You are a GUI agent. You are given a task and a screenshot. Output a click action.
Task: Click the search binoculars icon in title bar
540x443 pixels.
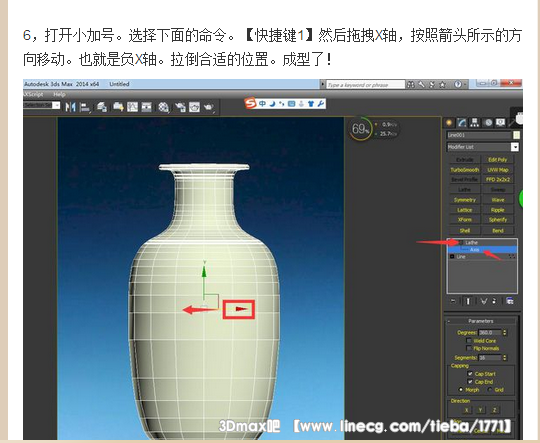tap(411, 84)
